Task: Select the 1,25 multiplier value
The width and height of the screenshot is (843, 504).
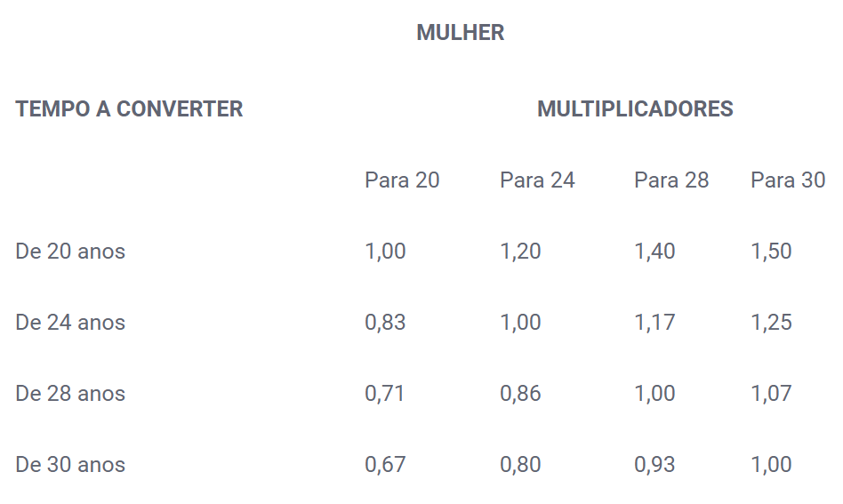Action: [x=772, y=323]
